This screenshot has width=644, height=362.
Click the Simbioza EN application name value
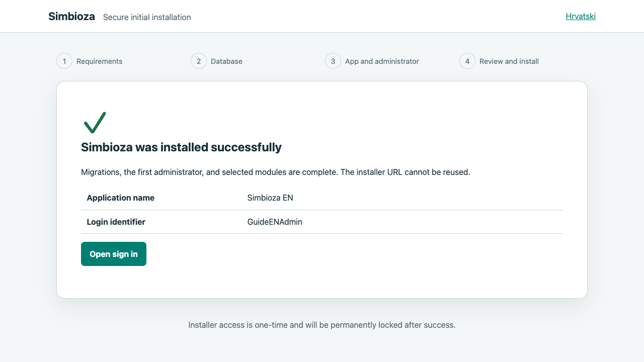pyautogui.click(x=270, y=198)
